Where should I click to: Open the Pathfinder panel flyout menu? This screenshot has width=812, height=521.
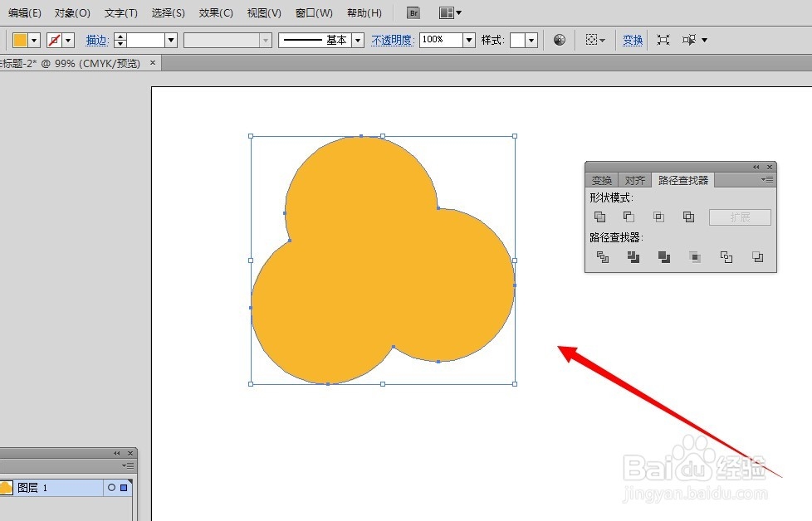pos(767,179)
